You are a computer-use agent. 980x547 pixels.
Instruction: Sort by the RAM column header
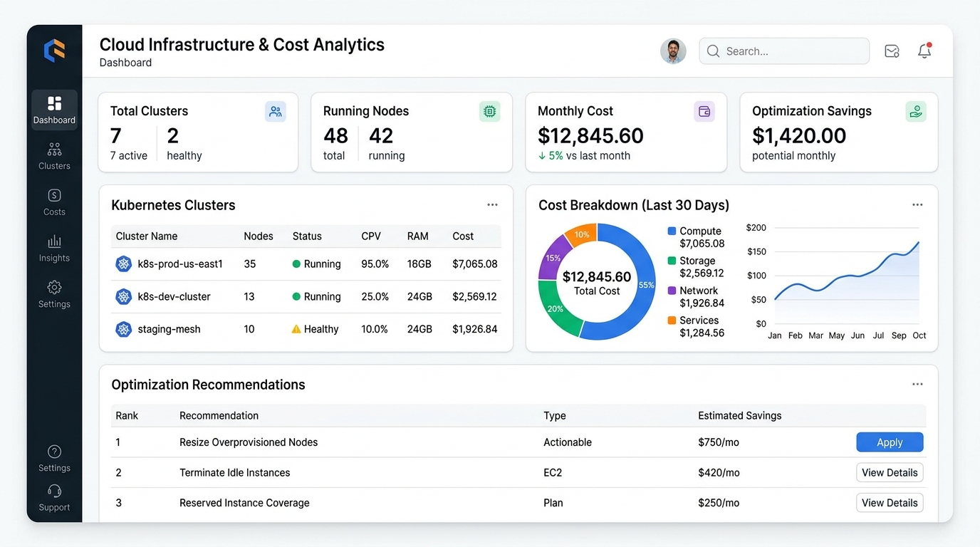click(x=418, y=236)
